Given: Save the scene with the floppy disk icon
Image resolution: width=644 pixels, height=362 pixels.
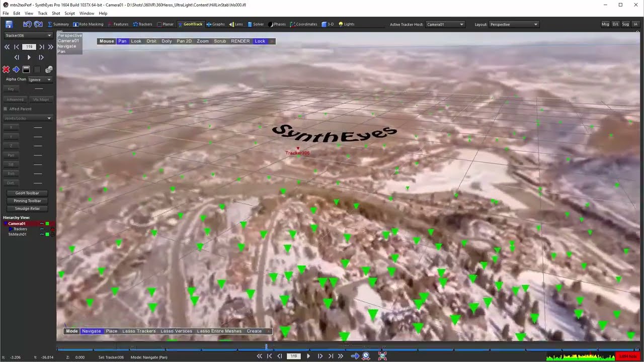Looking at the screenshot, I should point(9,24).
